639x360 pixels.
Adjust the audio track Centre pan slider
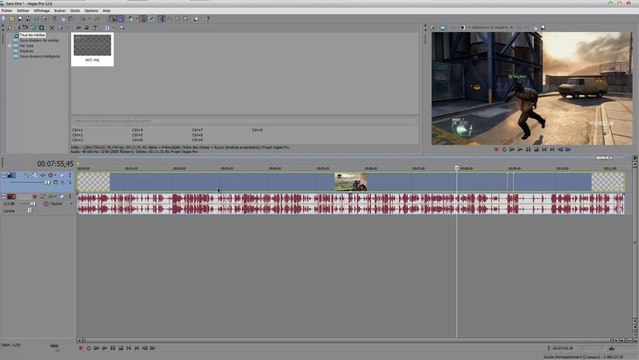(x=29, y=210)
